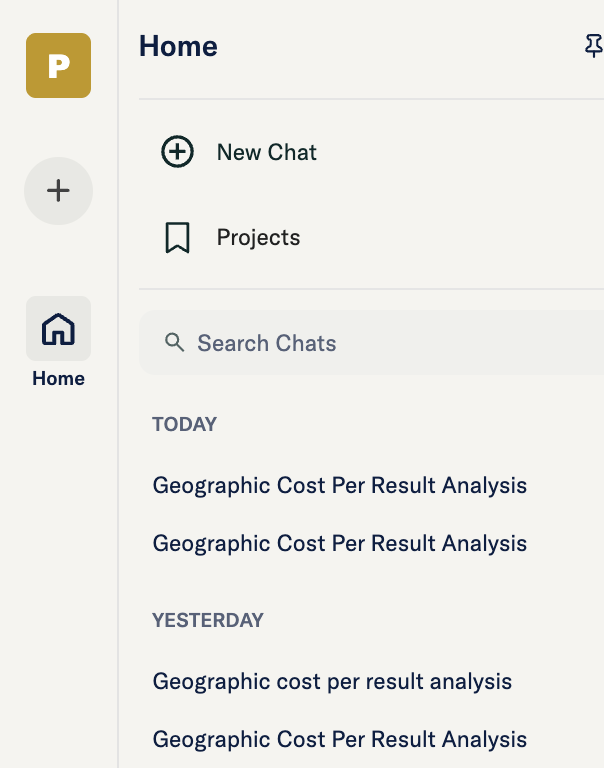
Task: Click the gold P workspace avatar
Action: coord(58,66)
